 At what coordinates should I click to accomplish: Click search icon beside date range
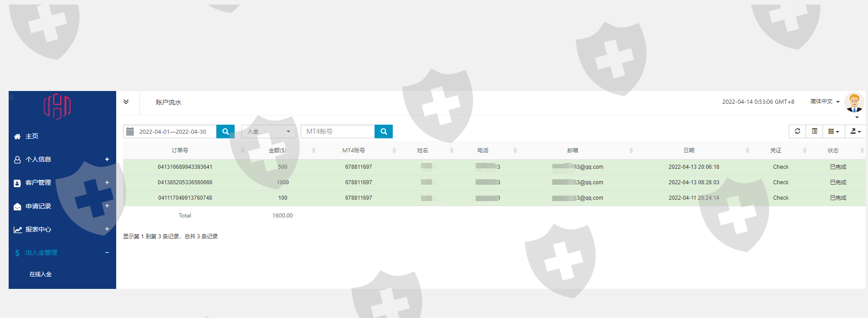(226, 131)
